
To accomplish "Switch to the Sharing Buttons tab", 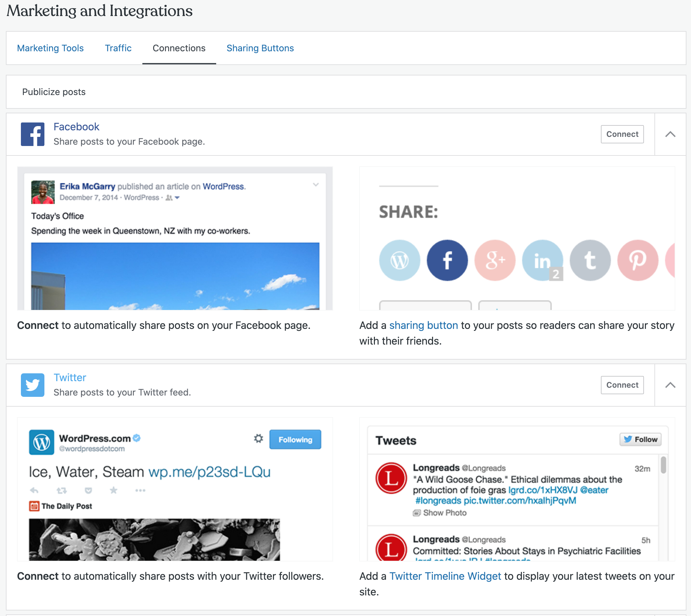I will 260,48.
